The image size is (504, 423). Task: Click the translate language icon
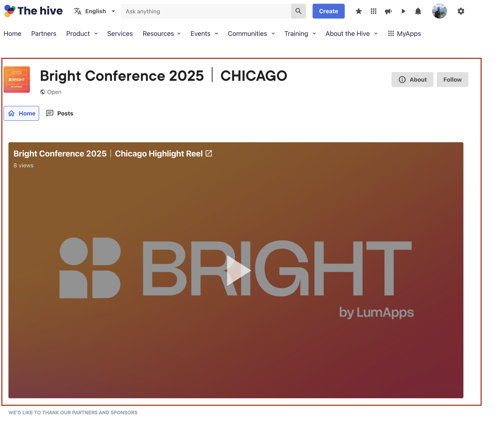[x=77, y=11]
